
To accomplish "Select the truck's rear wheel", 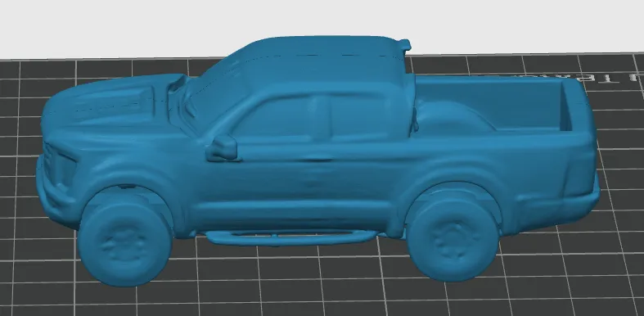I will click(x=452, y=233).
